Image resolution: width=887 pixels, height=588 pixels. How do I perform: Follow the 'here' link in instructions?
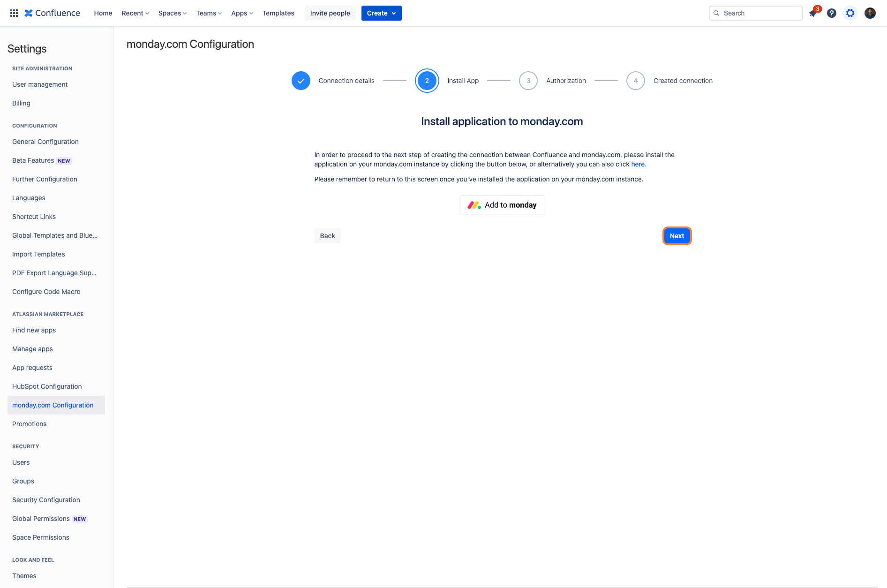[x=638, y=164]
